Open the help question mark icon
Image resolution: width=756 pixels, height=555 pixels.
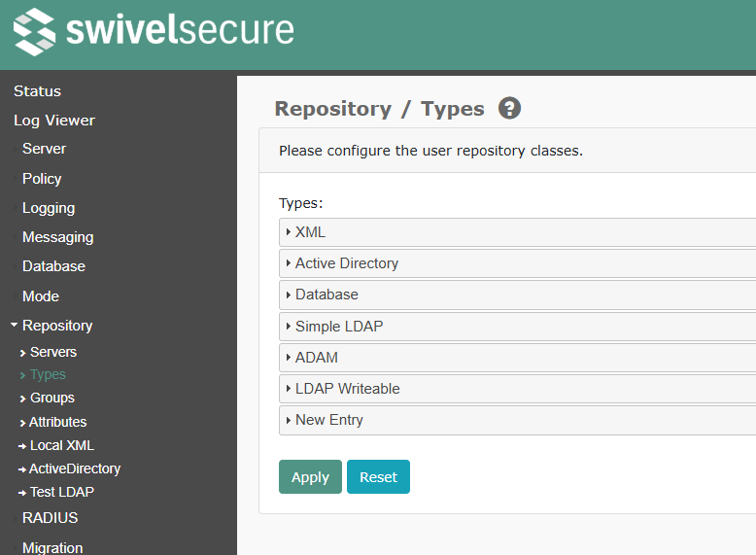point(509,108)
